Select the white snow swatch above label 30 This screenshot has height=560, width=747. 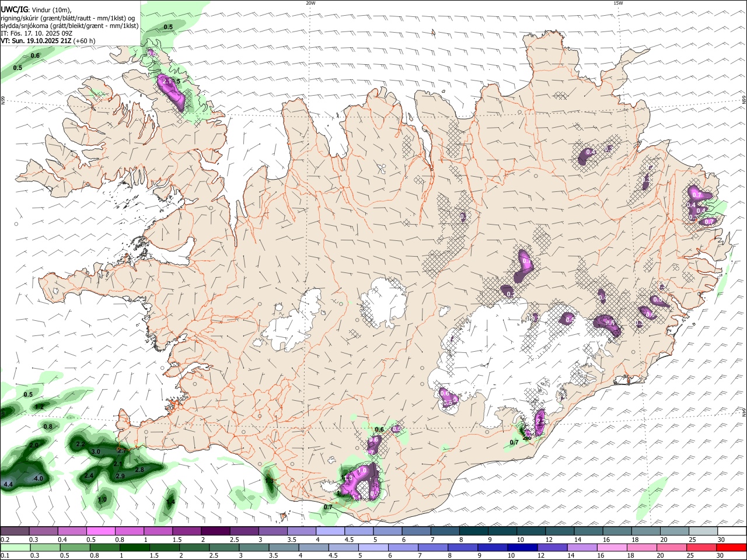(x=732, y=531)
